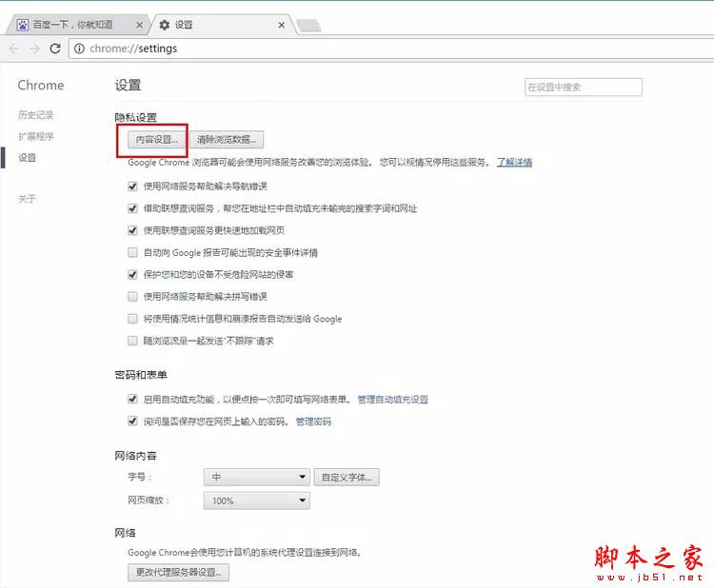The height and width of the screenshot is (588, 714).
Task: Toggle 保护您和您的设备不受危险网站的侵害 checkbox
Action: 132,274
